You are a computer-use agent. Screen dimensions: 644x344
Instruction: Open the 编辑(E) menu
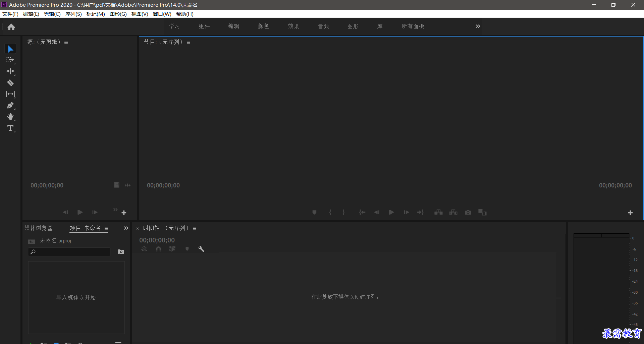pyautogui.click(x=31, y=14)
